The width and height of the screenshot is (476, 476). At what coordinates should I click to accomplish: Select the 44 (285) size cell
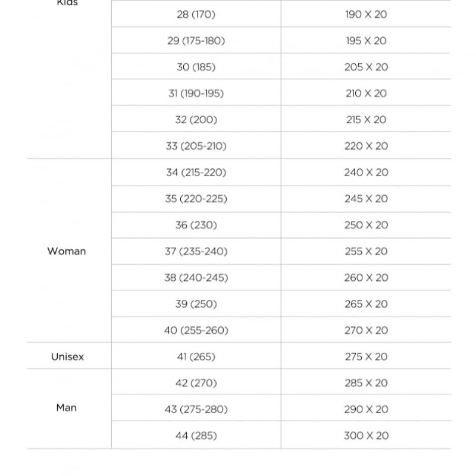coord(196,436)
